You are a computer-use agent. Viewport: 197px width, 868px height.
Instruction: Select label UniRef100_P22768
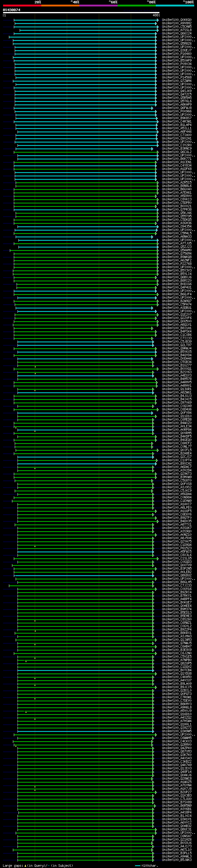pos(177,264)
